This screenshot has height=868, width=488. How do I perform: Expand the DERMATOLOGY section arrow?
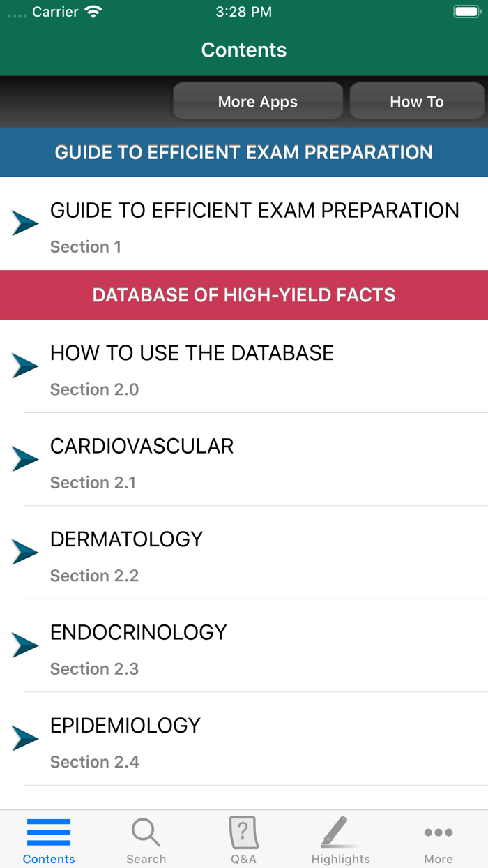[x=25, y=552]
